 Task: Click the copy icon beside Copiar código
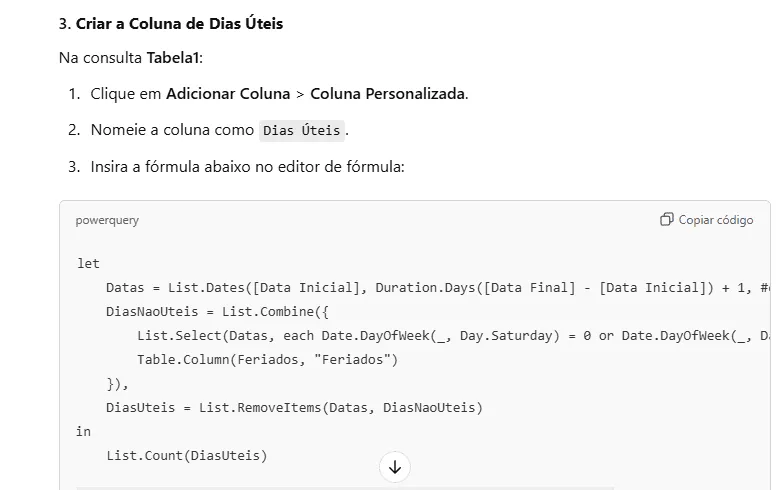[667, 219]
